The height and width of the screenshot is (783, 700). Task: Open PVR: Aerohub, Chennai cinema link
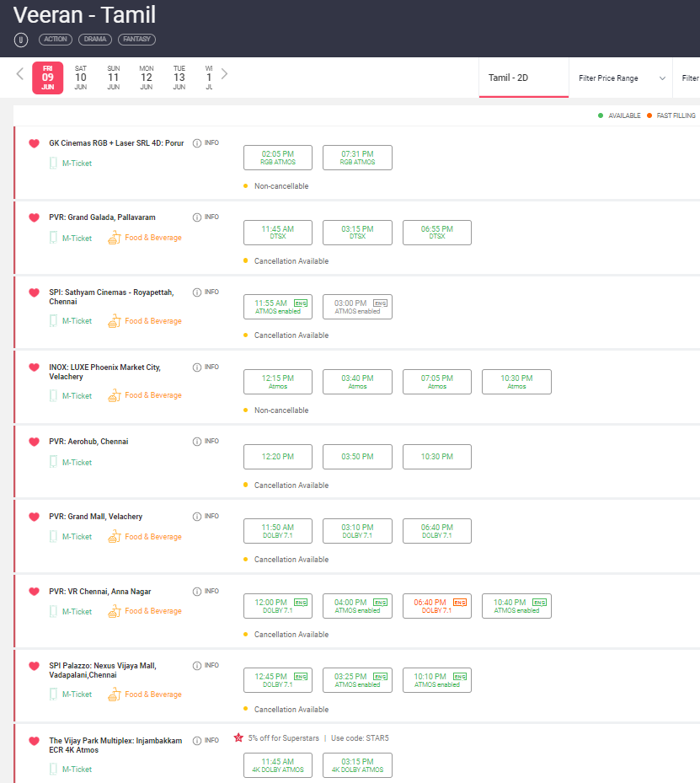coord(88,442)
